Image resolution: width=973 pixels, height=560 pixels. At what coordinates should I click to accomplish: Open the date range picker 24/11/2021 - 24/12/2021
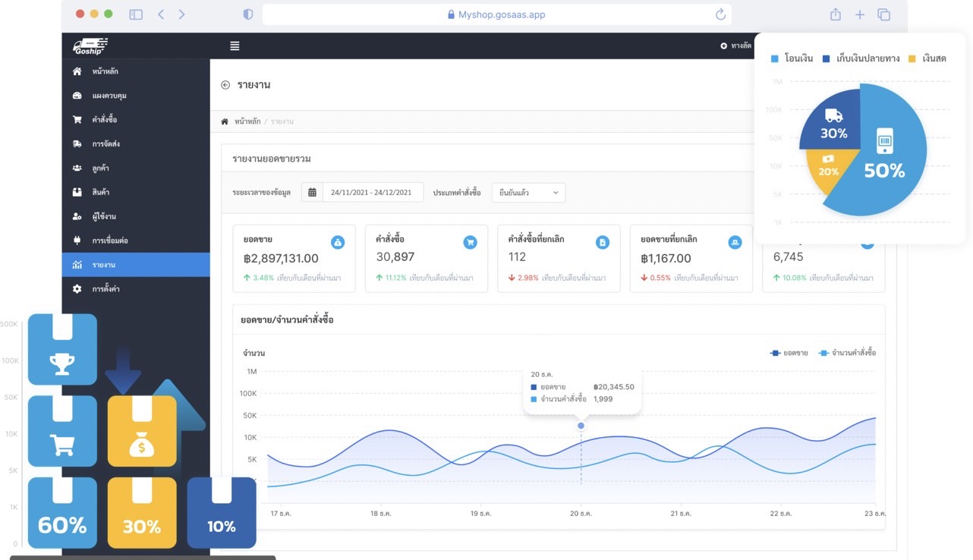(x=371, y=193)
